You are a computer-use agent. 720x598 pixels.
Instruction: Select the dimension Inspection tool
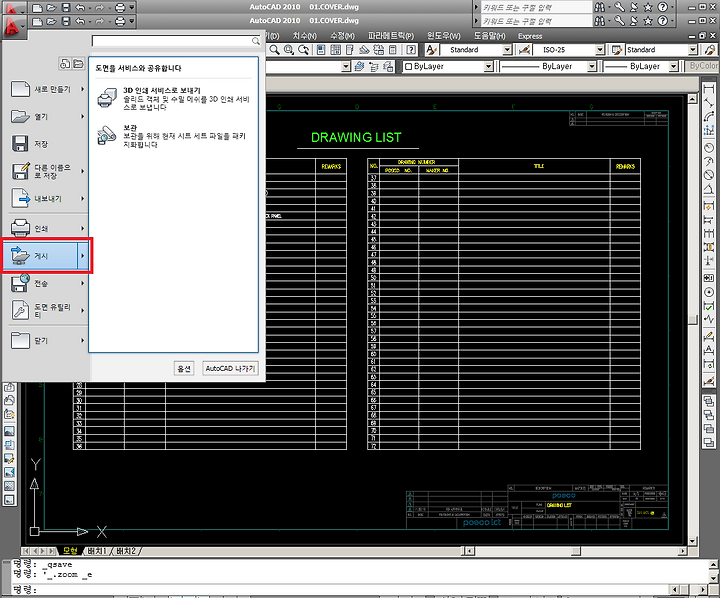[709, 306]
